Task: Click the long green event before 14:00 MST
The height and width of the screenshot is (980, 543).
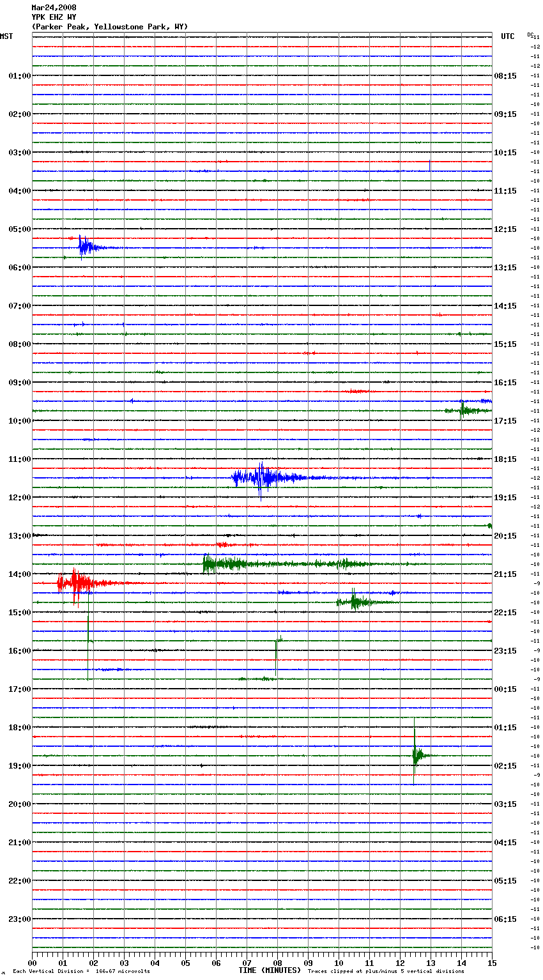Action: 287,563
